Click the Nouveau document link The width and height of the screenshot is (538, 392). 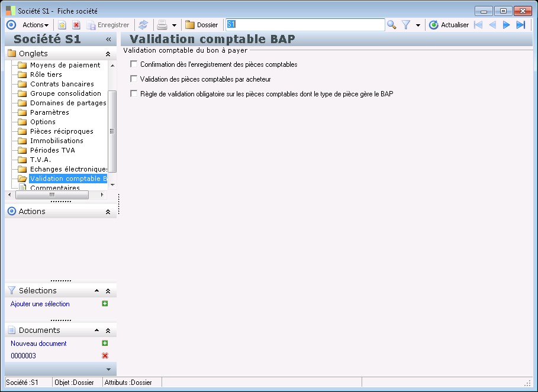point(38,344)
